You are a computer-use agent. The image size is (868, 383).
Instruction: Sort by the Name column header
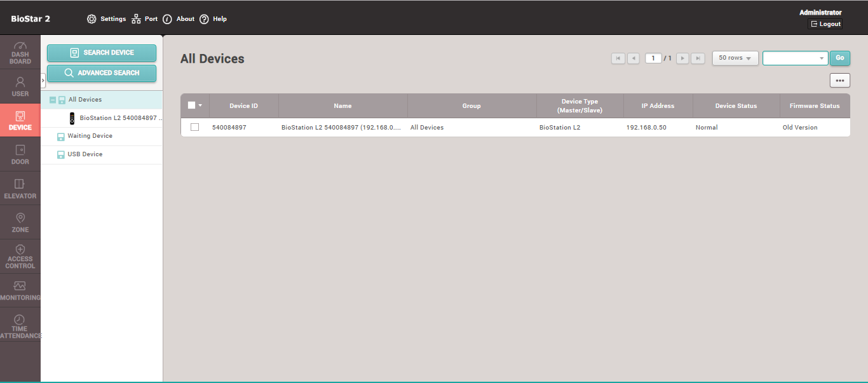342,106
